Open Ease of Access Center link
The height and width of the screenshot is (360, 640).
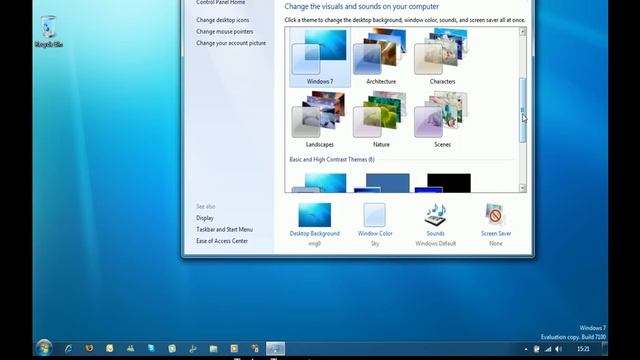tap(222, 241)
